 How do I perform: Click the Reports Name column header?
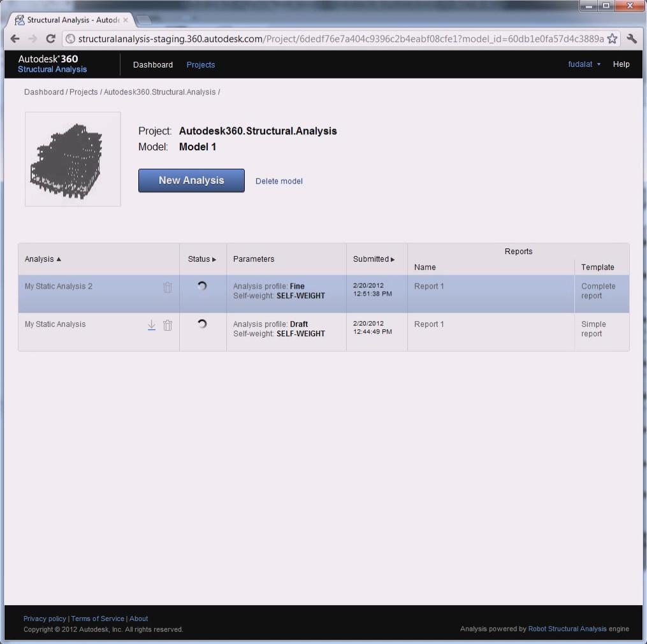(425, 267)
